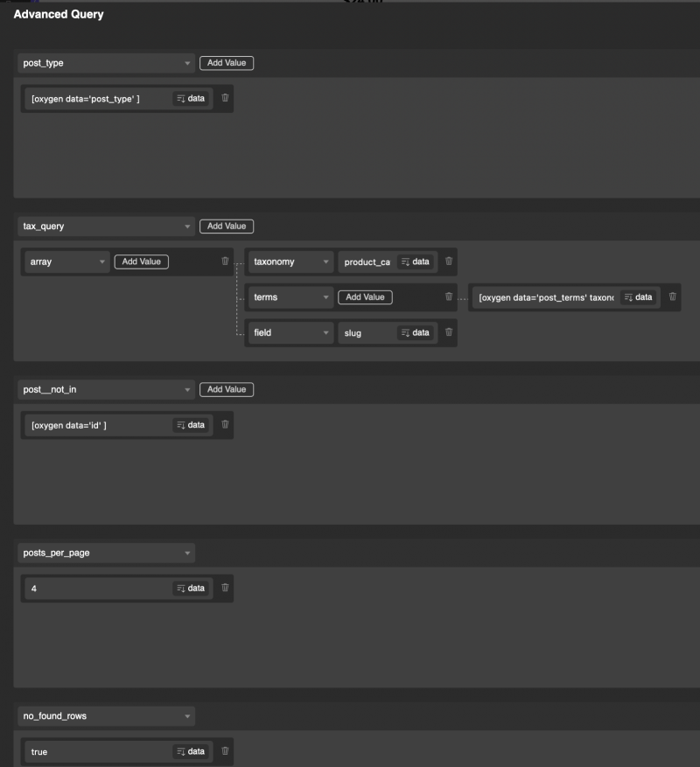Delete the post_type shortcode value via trash icon
The image size is (700, 767).
tap(224, 99)
